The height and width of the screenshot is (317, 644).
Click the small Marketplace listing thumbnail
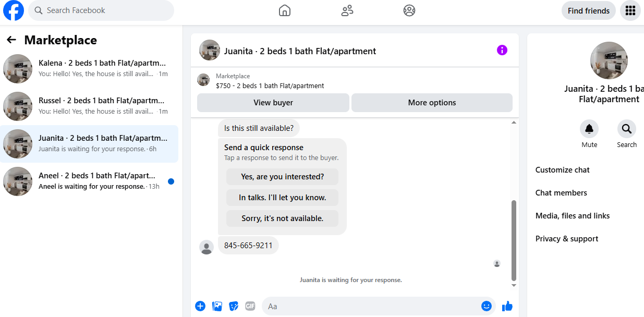click(203, 80)
